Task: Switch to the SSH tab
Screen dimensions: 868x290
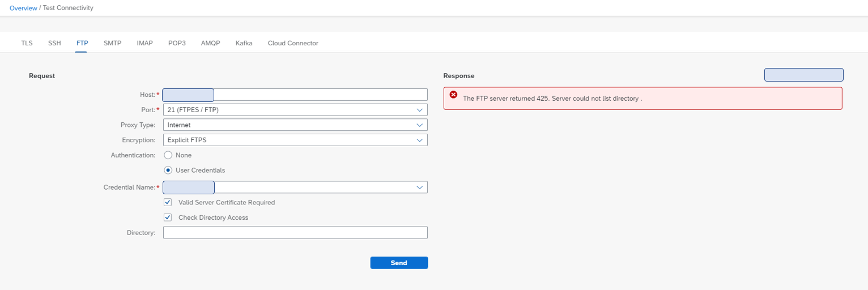Action: tap(54, 43)
